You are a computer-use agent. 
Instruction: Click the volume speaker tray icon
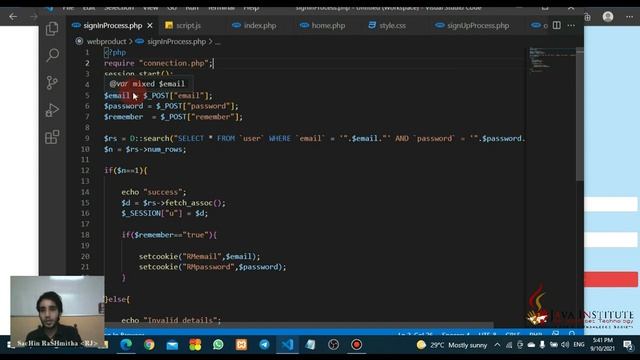(x=565, y=345)
